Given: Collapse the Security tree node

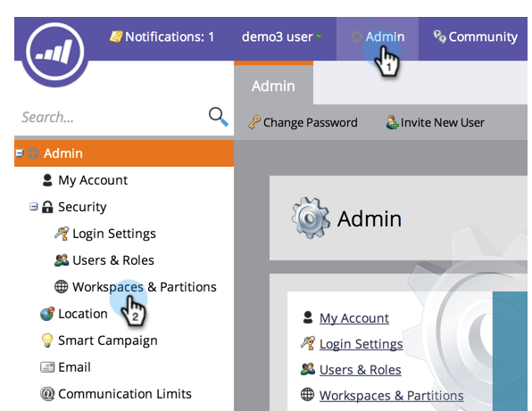Looking at the screenshot, I should 33,207.
